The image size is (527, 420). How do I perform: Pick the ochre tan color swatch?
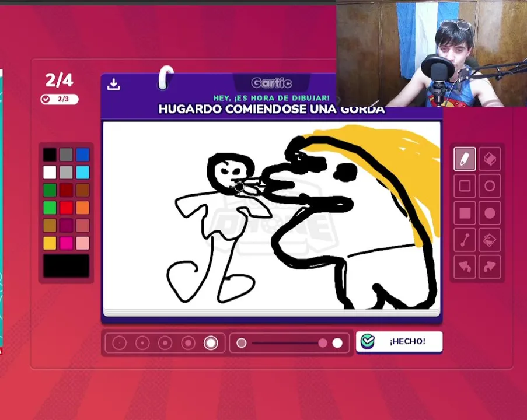50,225
